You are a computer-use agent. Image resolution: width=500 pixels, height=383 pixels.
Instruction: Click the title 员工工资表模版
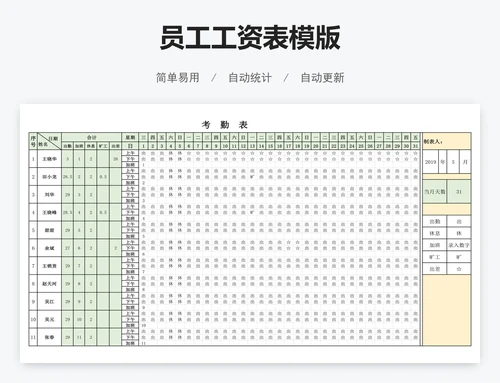coord(250,37)
